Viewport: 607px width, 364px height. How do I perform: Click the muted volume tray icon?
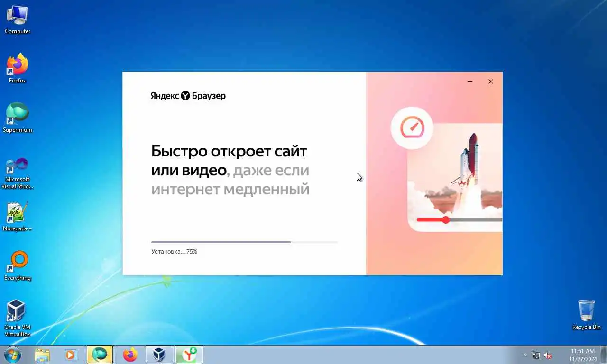pyautogui.click(x=548, y=355)
